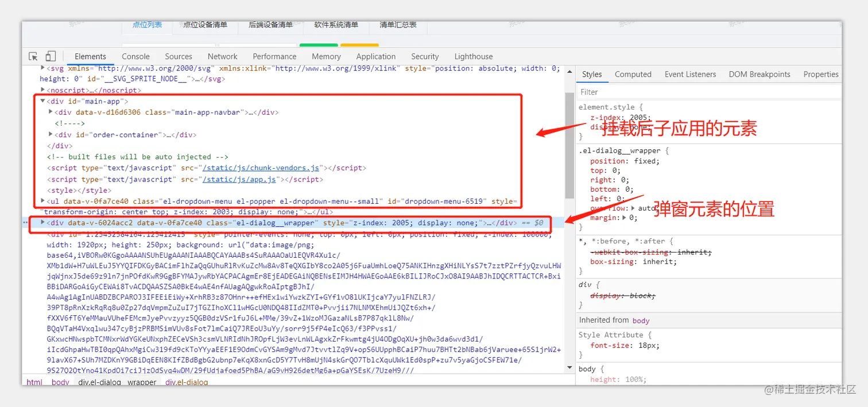Select html in the breadcrumb bar
Screen dimensions: 868x407
(34, 382)
